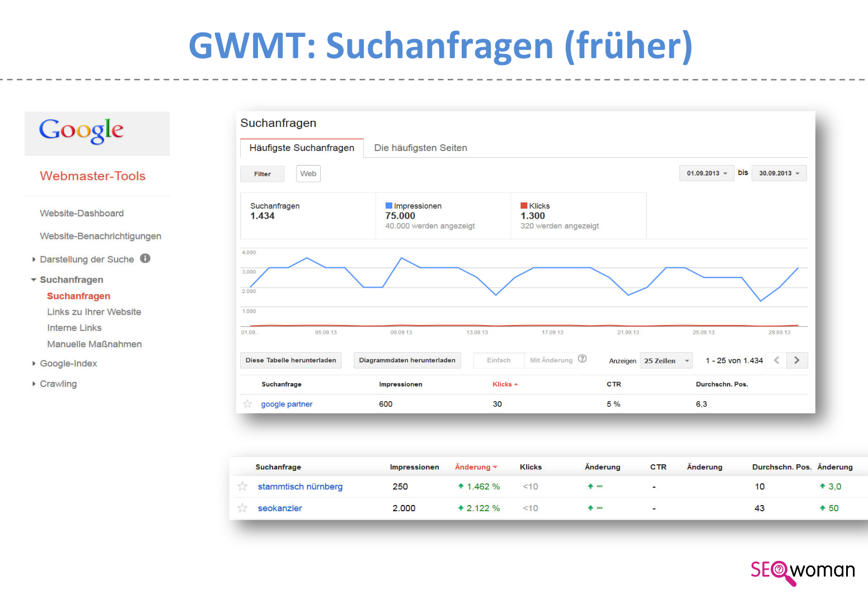
Task: Open Webmaster-Tools home link
Action: pyautogui.click(x=93, y=176)
